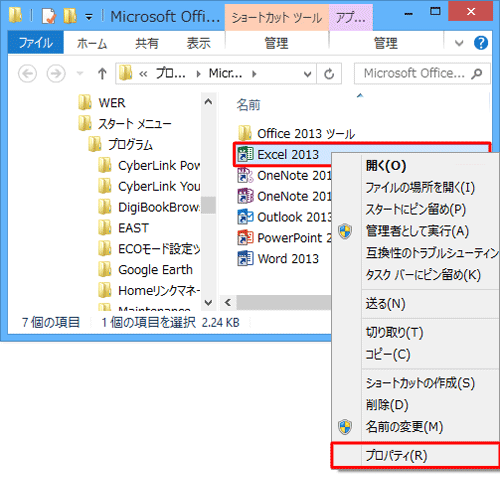Click the Google Earth folder icon
Image resolution: width=500 pixels, height=480 pixels.
(x=105, y=269)
